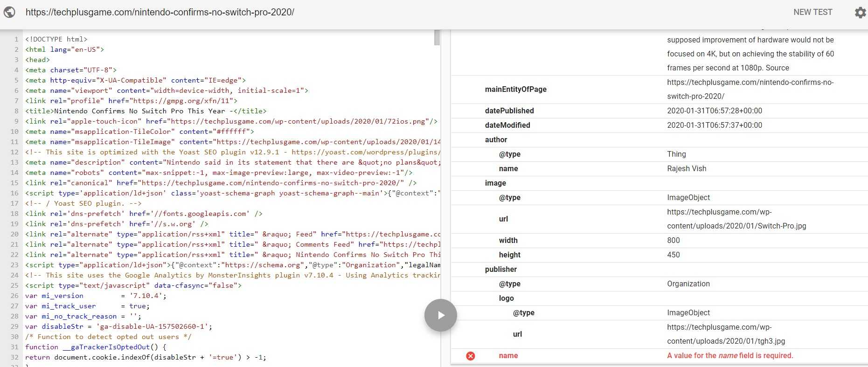Select the mainEntityOfPage property row
Viewport: 868px width, 367px height.
pyautogui.click(x=660, y=90)
